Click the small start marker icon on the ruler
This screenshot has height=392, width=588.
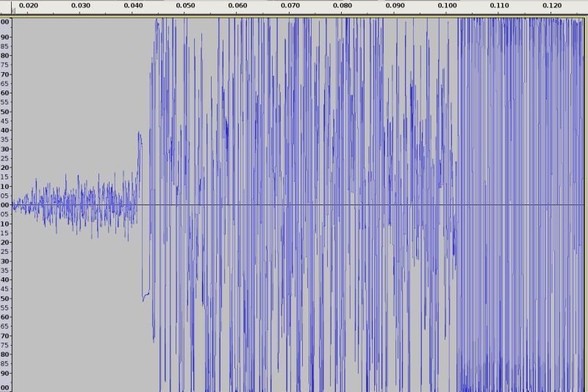click(x=12, y=10)
